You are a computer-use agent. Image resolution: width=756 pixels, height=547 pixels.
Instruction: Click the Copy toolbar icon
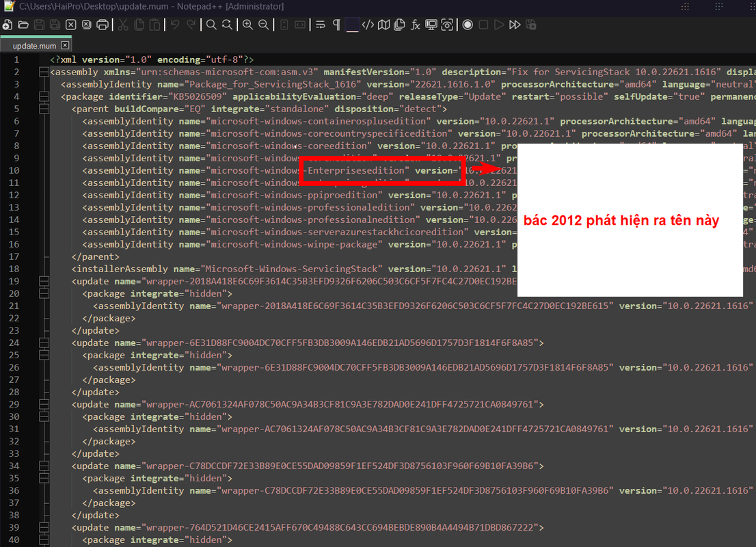pos(139,25)
